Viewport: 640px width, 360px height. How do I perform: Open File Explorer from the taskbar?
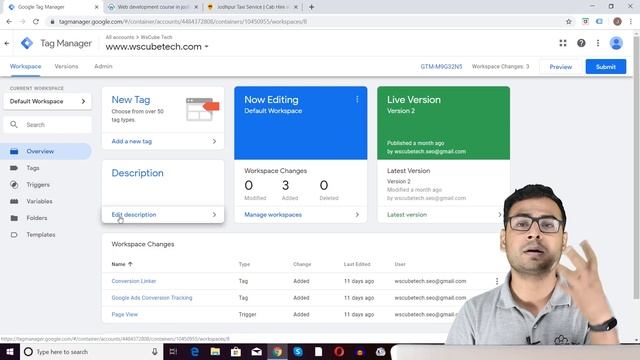[215, 351]
